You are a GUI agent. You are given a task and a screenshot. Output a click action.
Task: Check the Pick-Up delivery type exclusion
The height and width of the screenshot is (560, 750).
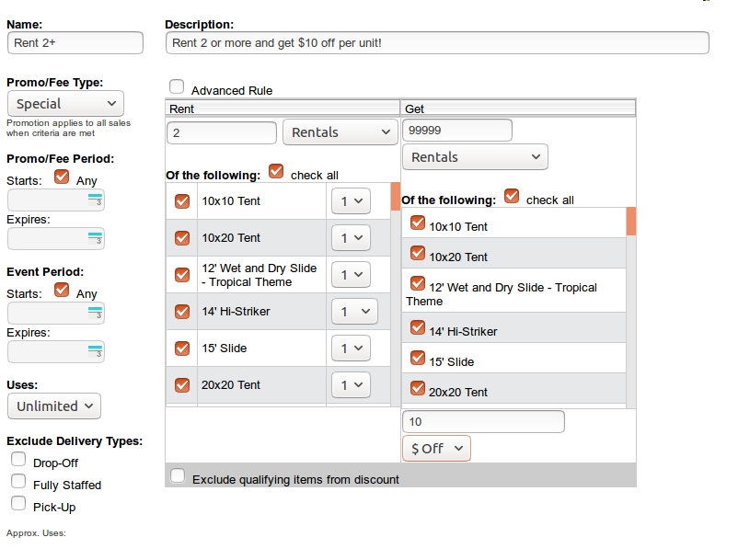point(18,503)
